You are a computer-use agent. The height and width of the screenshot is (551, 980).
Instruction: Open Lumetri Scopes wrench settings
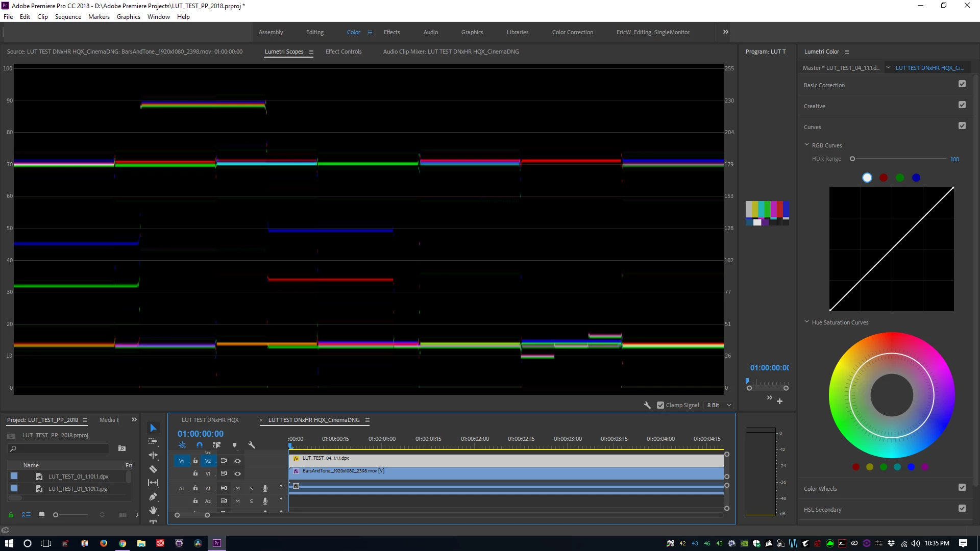point(647,405)
